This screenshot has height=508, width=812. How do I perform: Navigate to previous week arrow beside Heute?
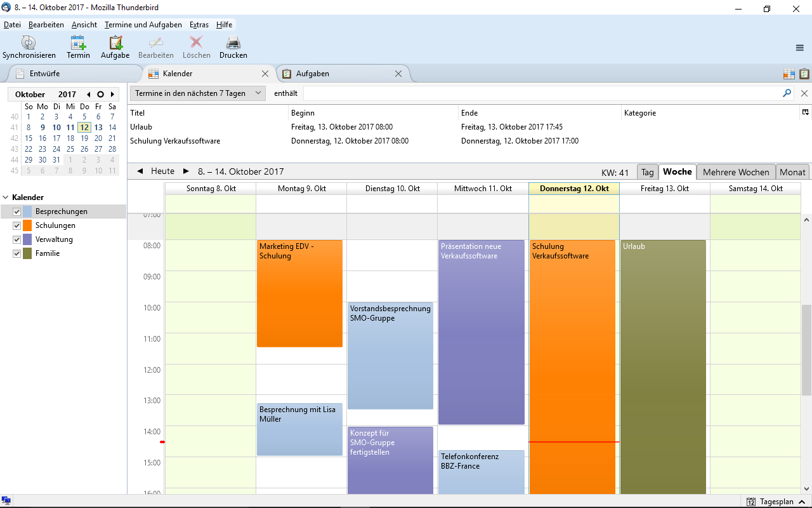click(x=140, y=171)
